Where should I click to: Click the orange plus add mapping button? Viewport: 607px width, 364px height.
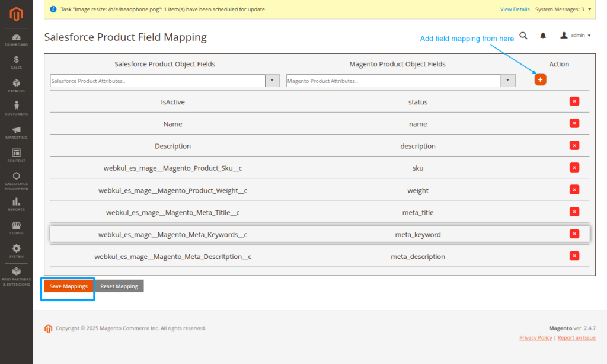point(540,79)
